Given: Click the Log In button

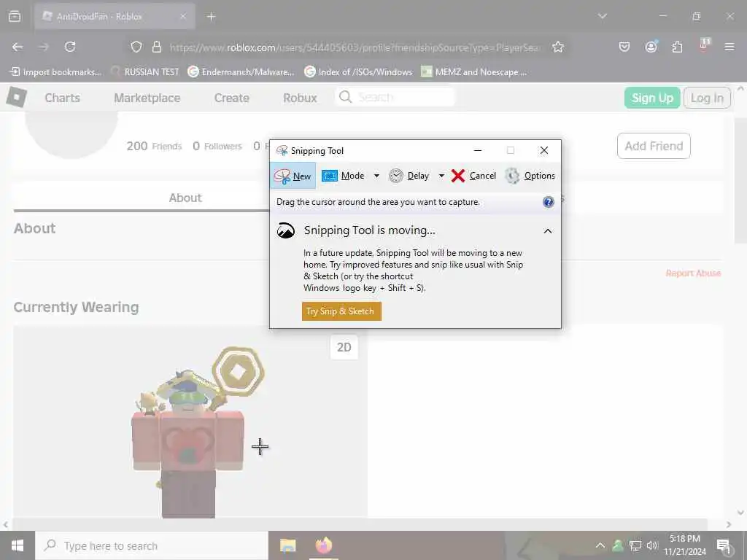Looking at the screenshot, I should pos(707,98).
